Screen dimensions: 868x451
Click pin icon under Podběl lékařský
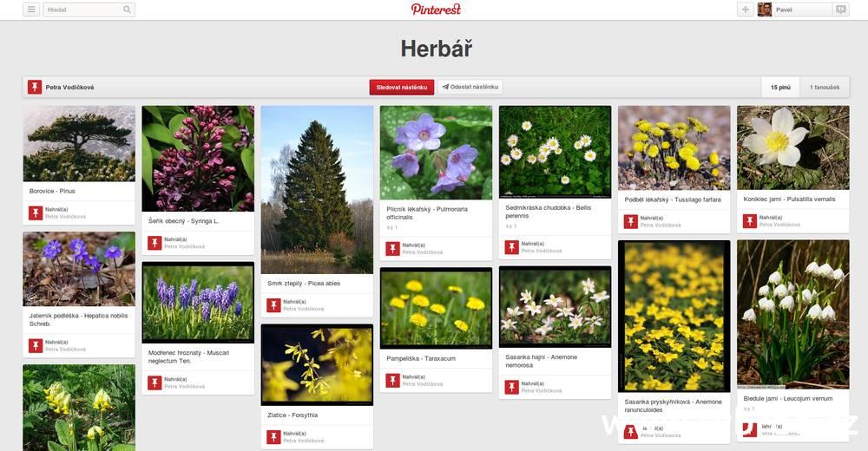click(x=630, y=222)
